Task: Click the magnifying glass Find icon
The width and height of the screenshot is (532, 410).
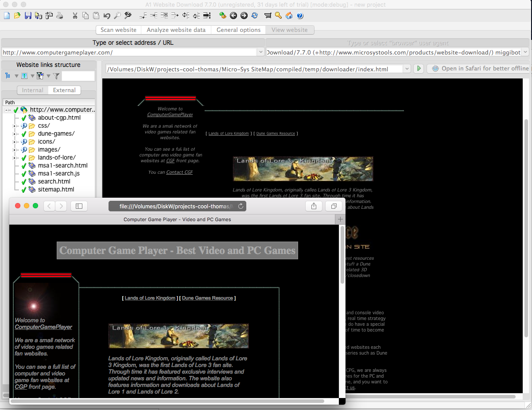Action: [117, 16]
